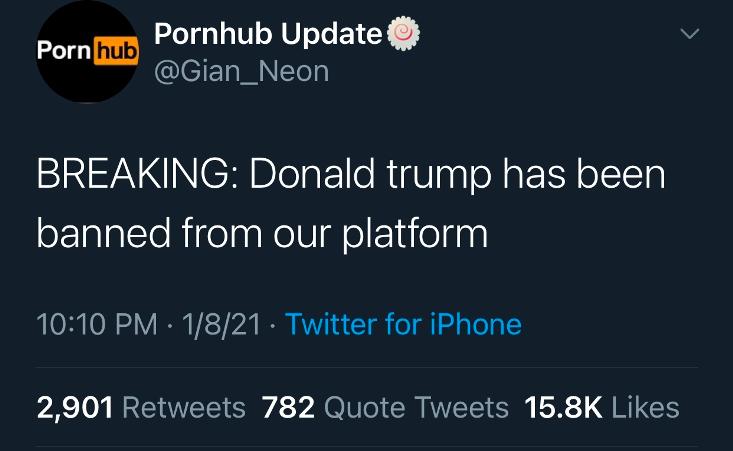Click the 2,901 retweet count number
This screenshot has width=733, height=451.
75,408
